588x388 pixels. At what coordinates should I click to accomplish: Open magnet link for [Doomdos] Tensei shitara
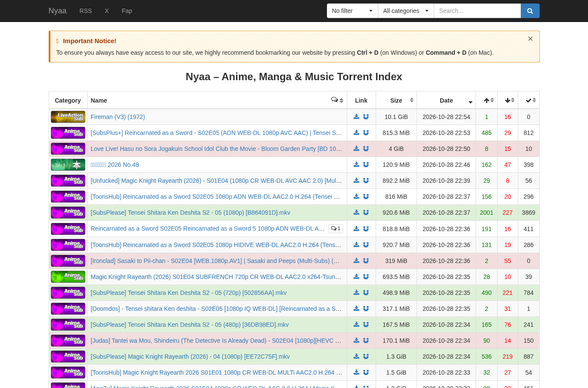(x=366, y=309)
